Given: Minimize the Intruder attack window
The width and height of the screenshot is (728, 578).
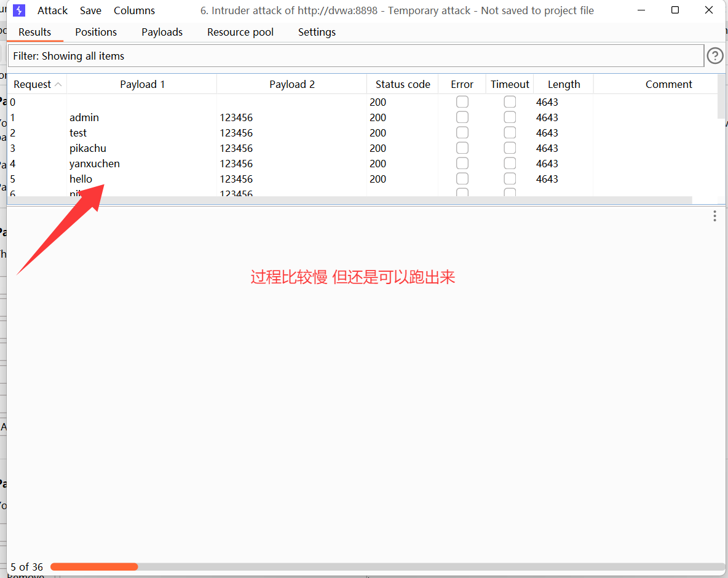Looking at the screenshot, I should click(x=641, y=10).
